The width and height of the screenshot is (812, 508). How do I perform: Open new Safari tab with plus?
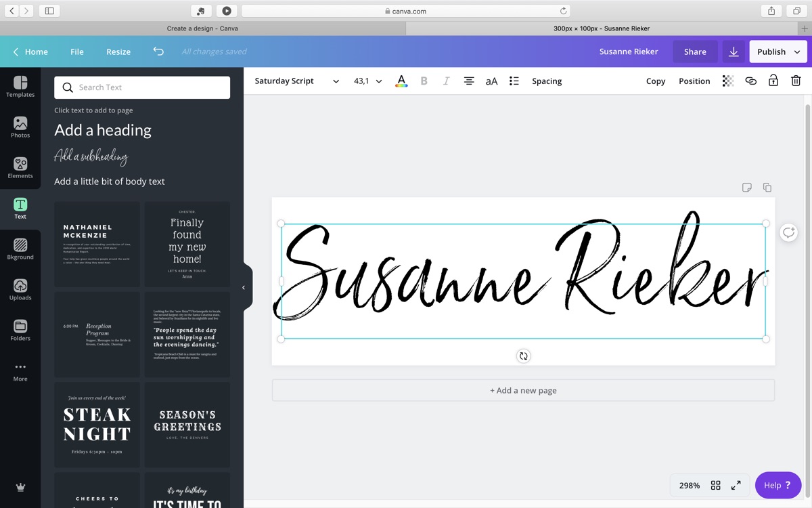click(x=805, y=28)
